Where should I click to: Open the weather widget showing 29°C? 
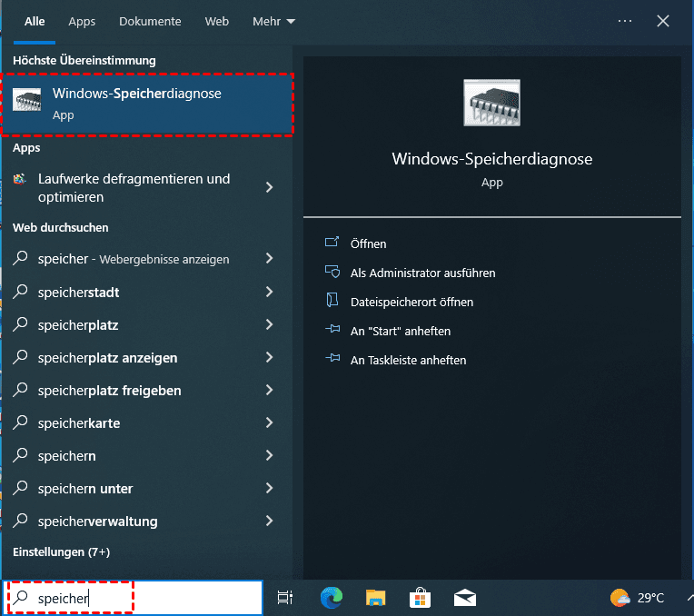tap(637, 599)
